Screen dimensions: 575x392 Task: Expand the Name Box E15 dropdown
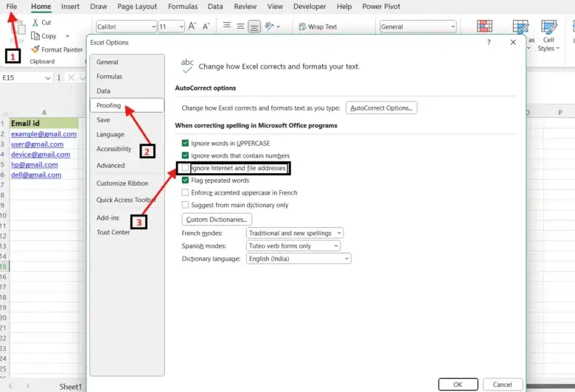pos(48,78)
